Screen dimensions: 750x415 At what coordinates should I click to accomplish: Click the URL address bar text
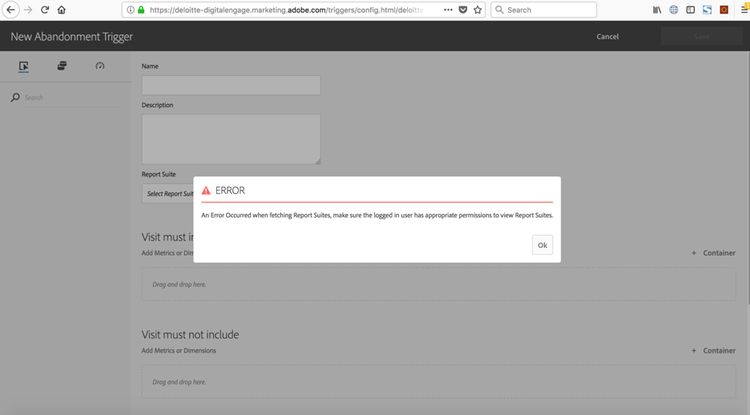[x=286, y=10]
